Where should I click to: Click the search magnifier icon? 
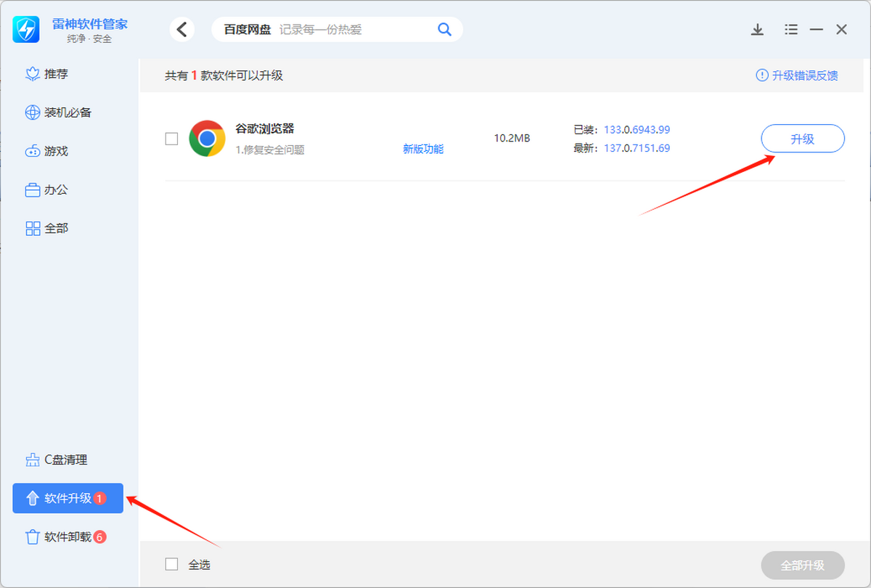(x=444, y=29)
